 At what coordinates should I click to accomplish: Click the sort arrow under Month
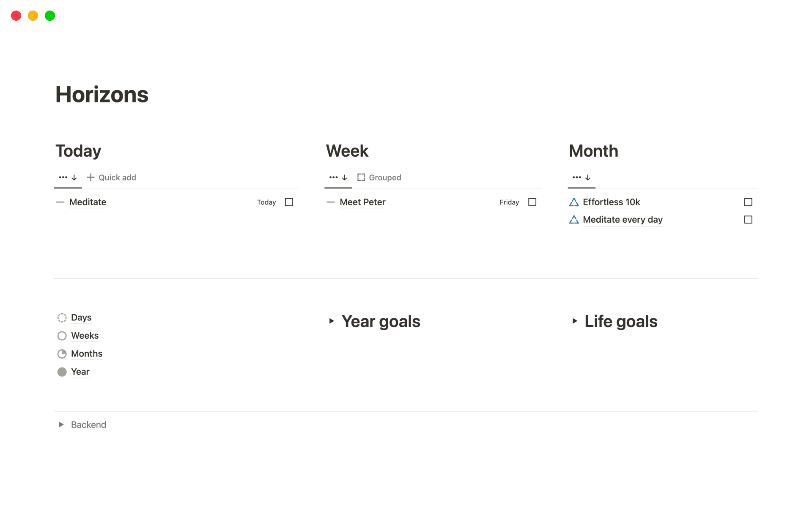click(x=587, y=177)
